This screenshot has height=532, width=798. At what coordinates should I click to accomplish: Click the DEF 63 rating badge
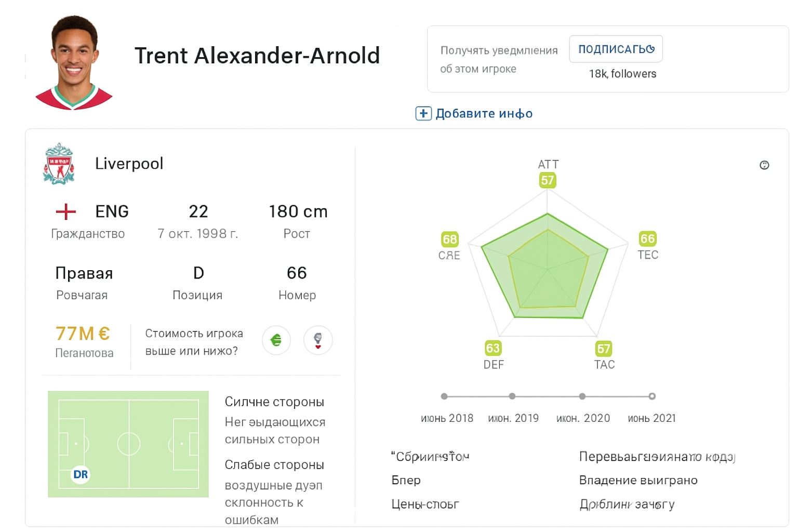point(493,348)
